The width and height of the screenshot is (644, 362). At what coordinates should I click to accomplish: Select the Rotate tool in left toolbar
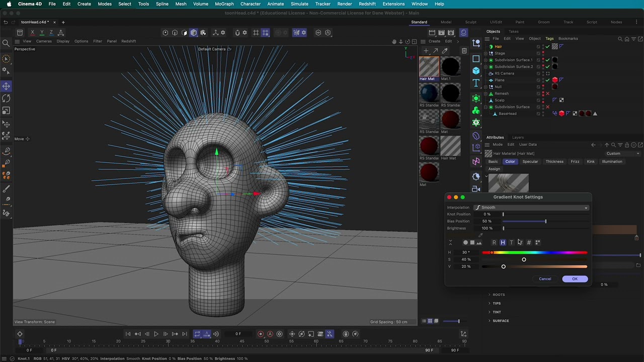point(7,99)
